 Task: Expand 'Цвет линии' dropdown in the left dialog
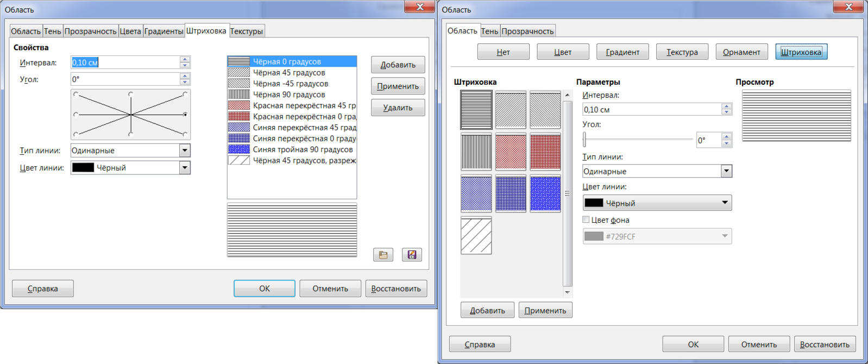coord(185,168)
